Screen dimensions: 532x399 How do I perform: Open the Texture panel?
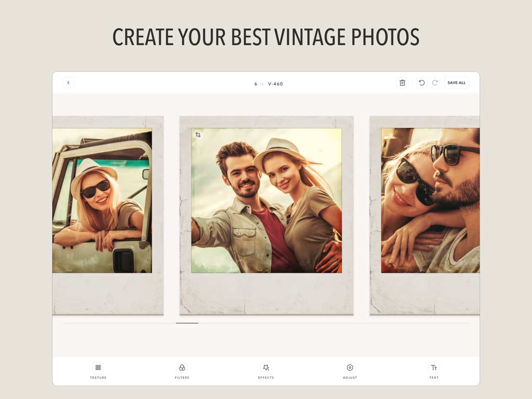98,369
